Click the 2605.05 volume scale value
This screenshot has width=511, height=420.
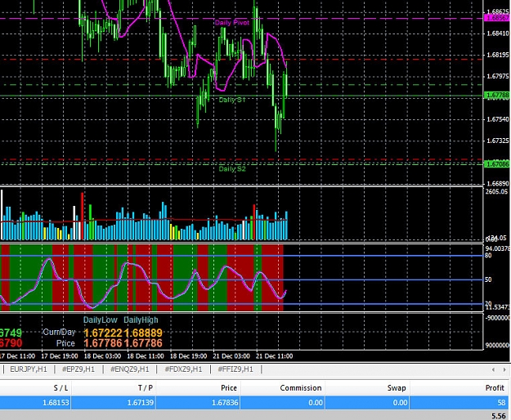496,191
